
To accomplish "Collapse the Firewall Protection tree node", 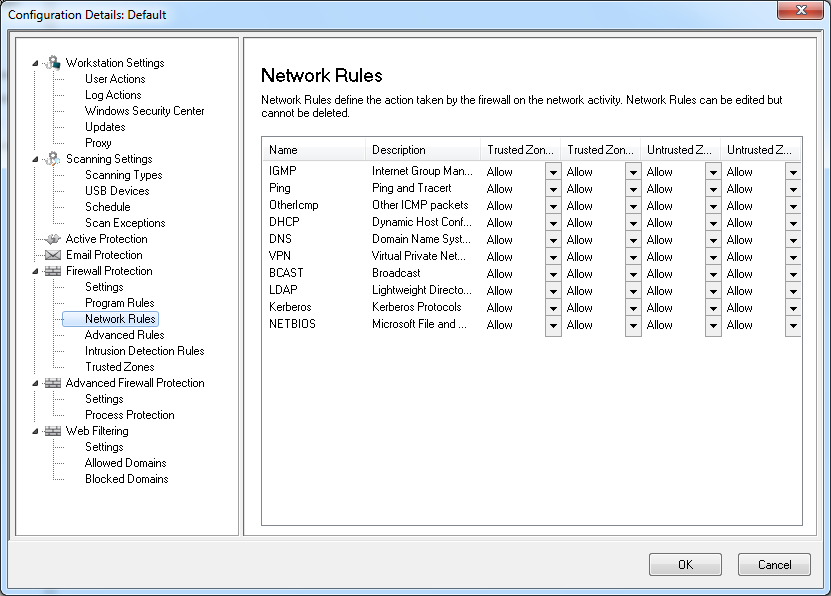I will 36,271.
